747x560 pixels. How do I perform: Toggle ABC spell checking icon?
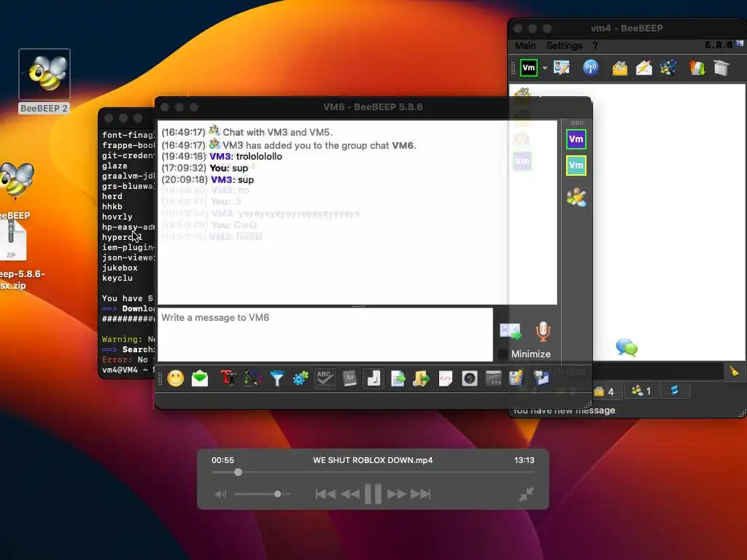tap(325, 378)
